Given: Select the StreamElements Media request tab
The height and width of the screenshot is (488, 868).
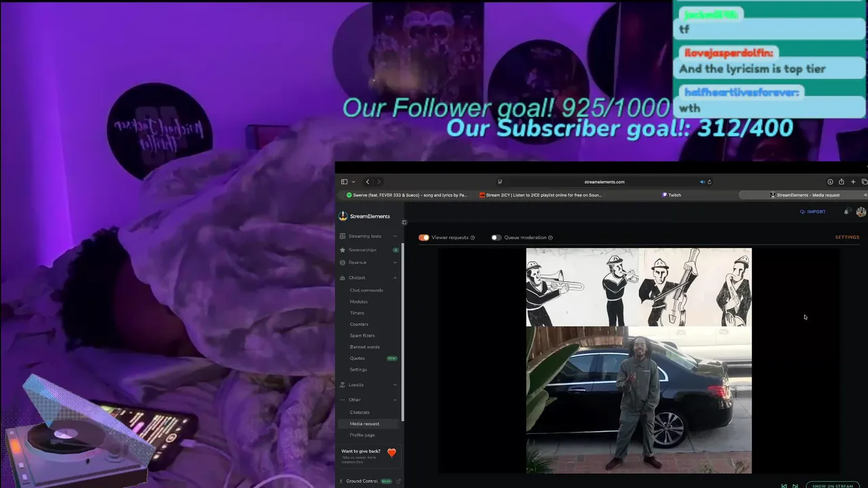Looking at the screenshot, I should [x=805, y=195].
